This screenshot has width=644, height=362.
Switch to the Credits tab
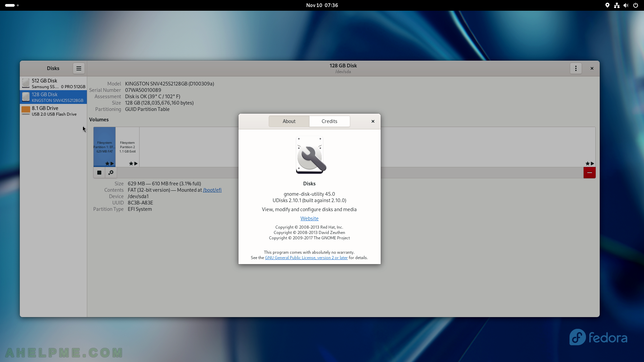click(x=329, y=121)
